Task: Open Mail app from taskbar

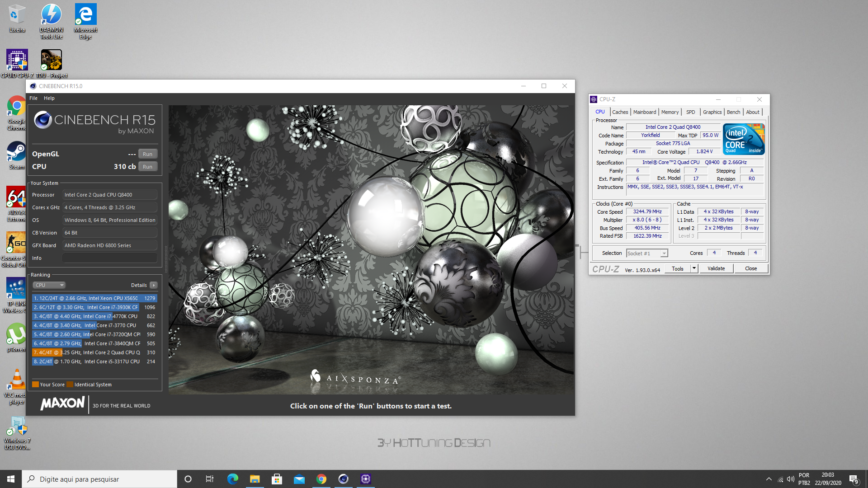Action: (x=299, y=479)
